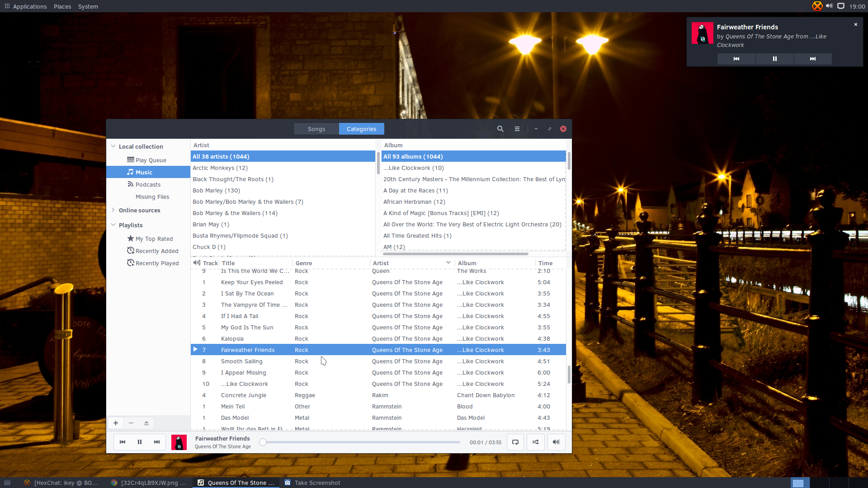Viewport: 868px width, 488px height.
Task: Skip to previous track in bottom player bar
Action: [x=123, y=442]
